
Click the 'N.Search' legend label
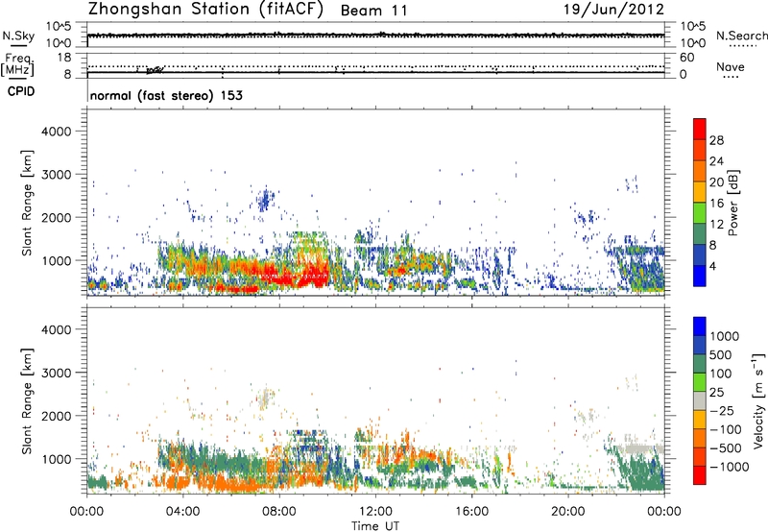click(741, 36)
